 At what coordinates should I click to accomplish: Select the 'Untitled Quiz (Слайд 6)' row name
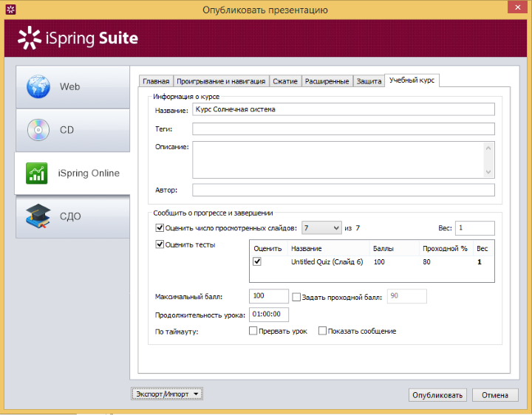click(x=327, y=261)
